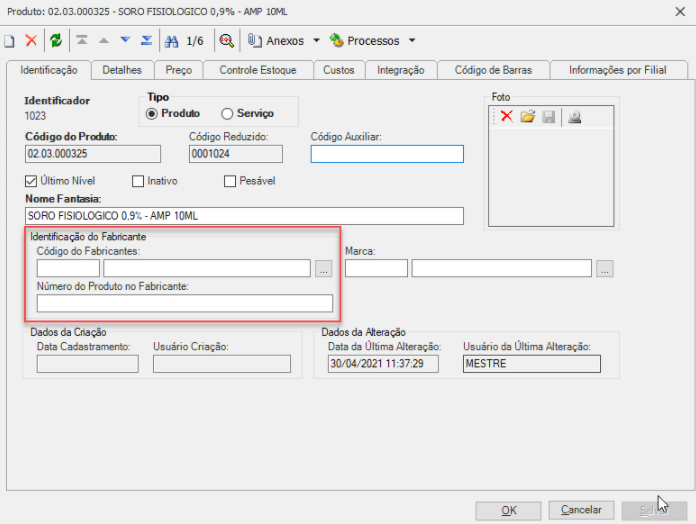This screenshot has height=524, width=696.
Task: Open the Código do Fabricantes lookup button
Action: tap(324, 269)
